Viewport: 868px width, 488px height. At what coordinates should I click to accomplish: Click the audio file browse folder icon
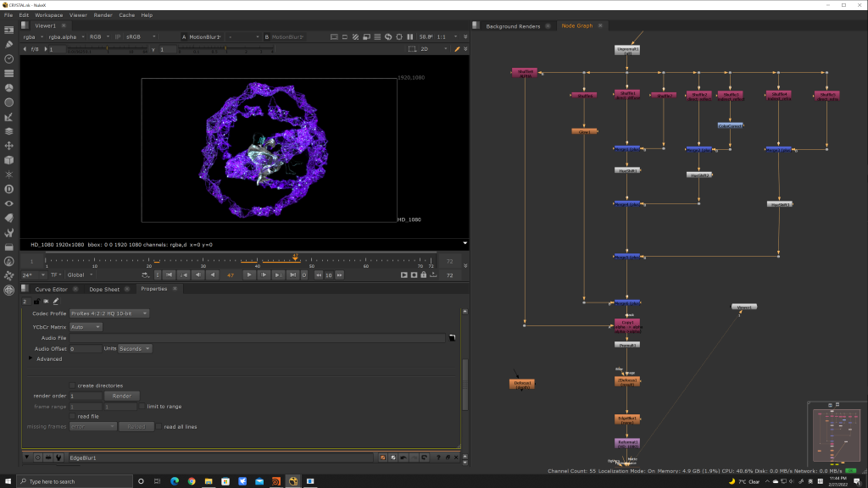(x=453, y=338)
